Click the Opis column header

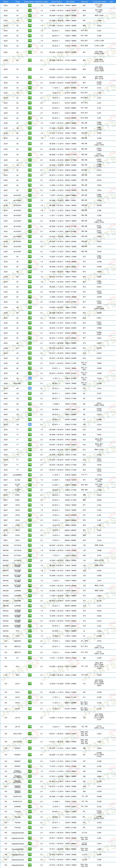click(111, 1)
